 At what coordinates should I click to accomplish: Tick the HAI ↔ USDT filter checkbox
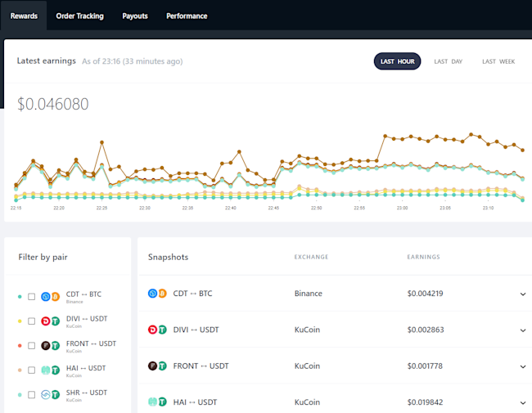tap(32, 370)
